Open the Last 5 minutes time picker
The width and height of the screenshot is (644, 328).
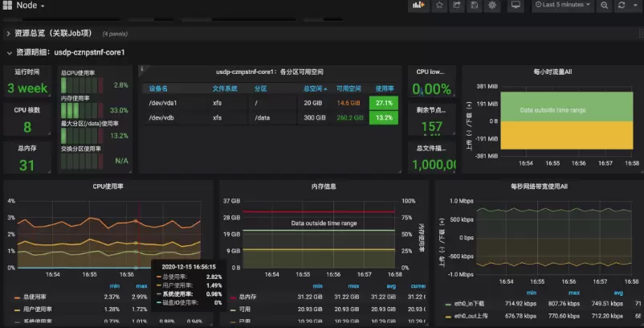coord(562,6)
